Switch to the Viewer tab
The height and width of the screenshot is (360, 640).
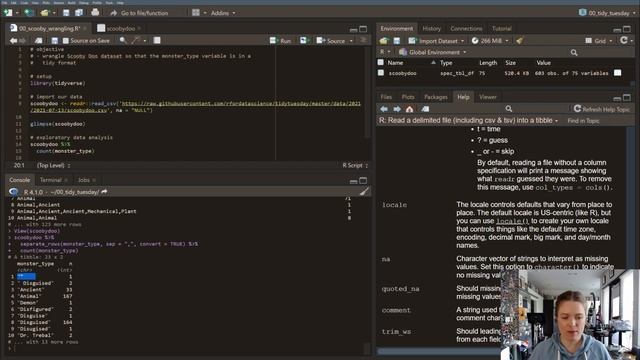tap(488, 97)
